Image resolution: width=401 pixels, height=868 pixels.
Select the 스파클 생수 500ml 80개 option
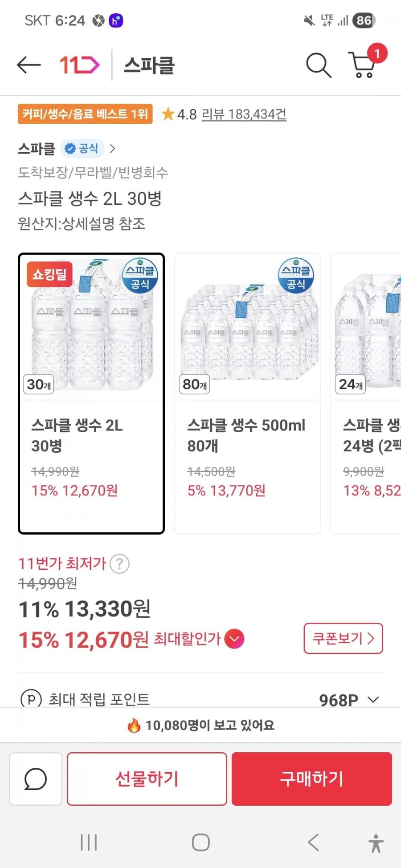pos(247,393)
